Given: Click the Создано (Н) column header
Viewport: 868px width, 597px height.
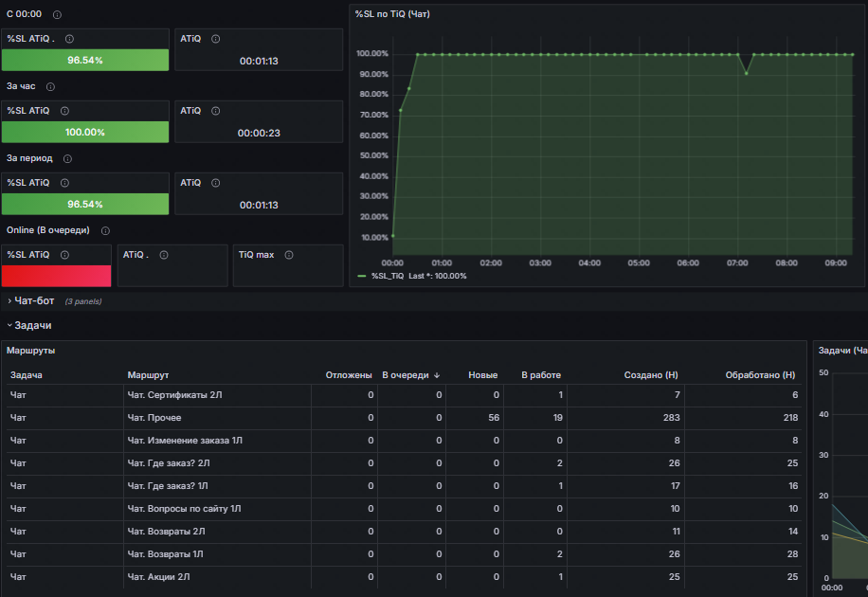Looking at the screenshot, I should [649, 375].
